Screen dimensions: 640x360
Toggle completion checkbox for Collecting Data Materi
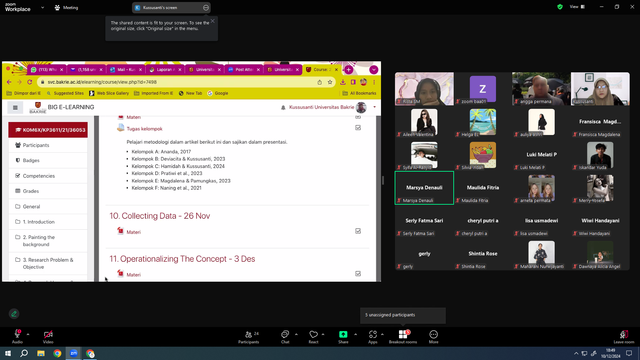pyautogui.click(x=358, y=231)
